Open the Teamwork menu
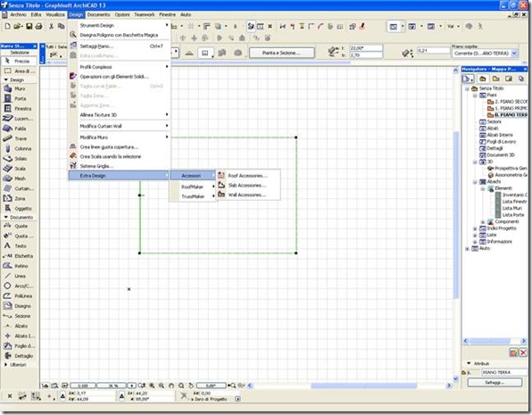 point(145,14)
